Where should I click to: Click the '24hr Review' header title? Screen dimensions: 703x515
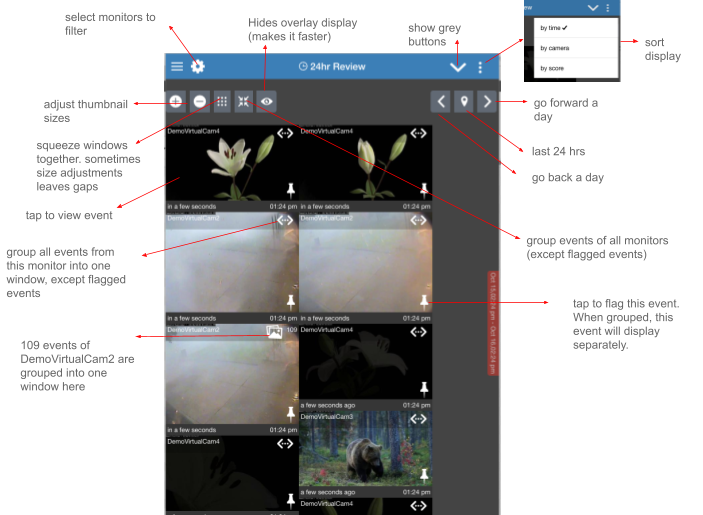point(332,67)
